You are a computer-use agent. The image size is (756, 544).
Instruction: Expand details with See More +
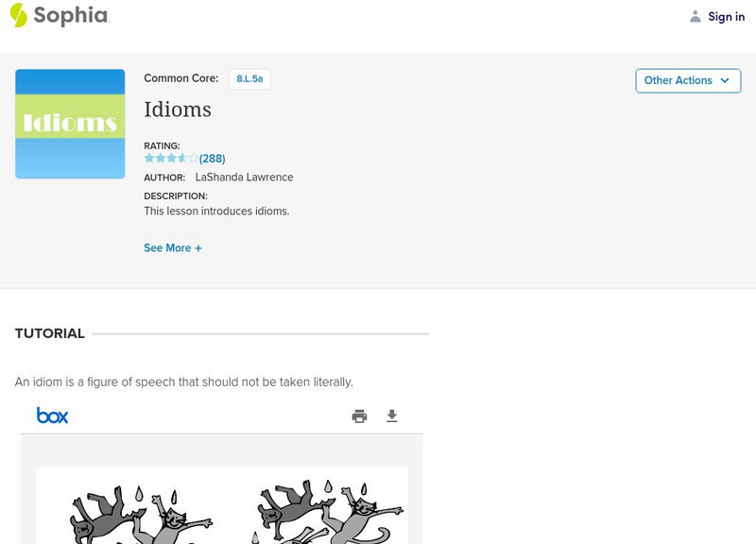(173, 248)
